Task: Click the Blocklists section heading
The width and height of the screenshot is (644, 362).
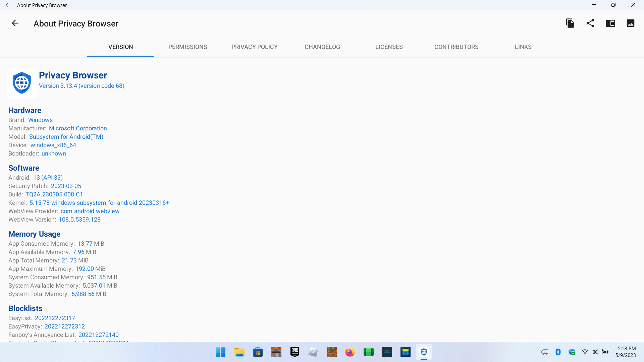Action: [x=25, y=308]
